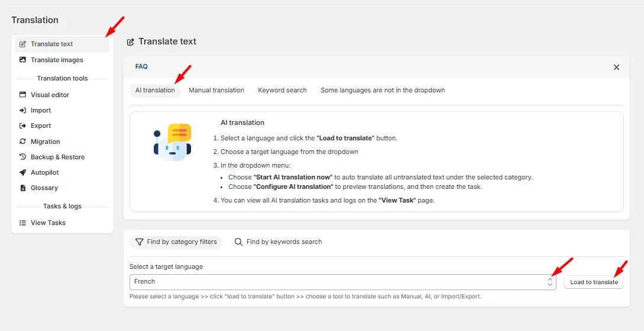Click the View Tasks list icon

[22, 223]
